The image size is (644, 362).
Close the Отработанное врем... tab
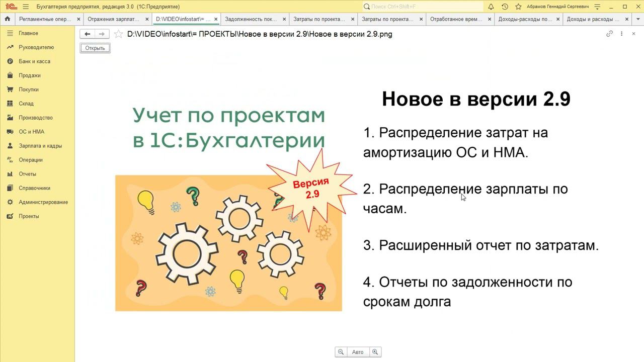(x=490, y=19)
